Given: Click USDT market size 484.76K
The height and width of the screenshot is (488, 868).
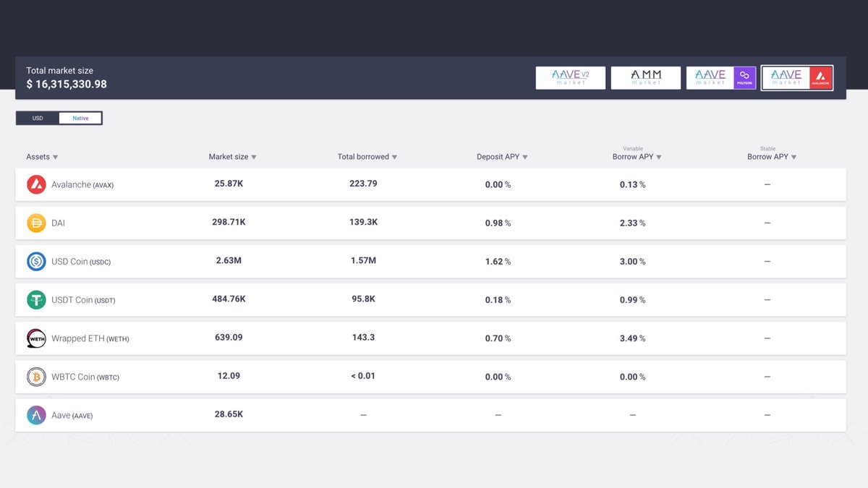Looking at the screenshot, I should coord(229,299).
